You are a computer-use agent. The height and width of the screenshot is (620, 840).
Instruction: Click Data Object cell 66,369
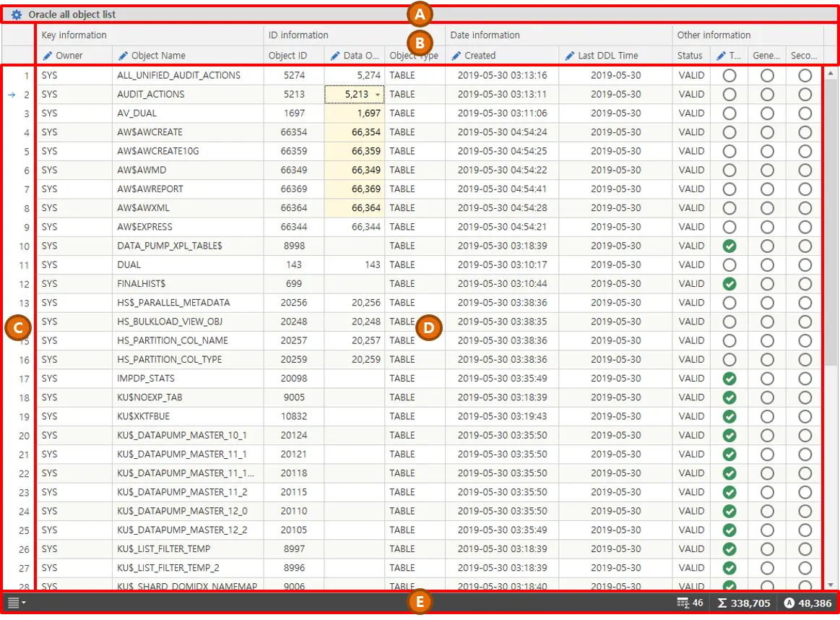[354, 189]
